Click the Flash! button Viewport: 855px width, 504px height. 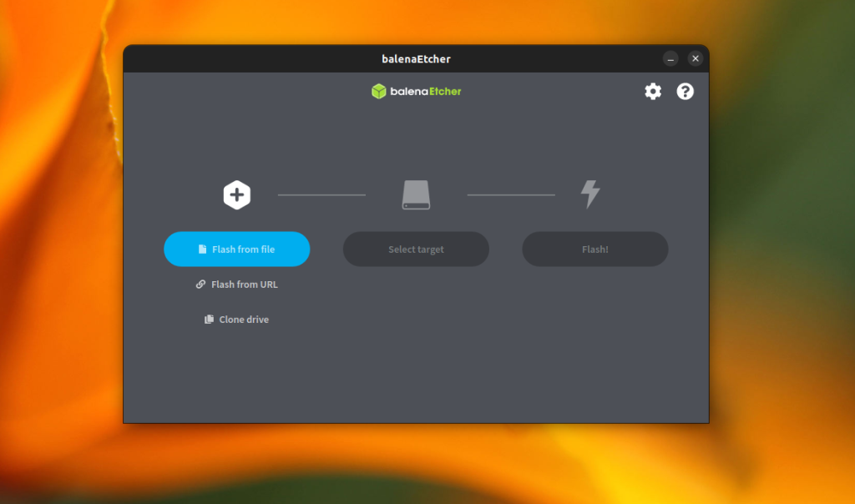pos(594,249)
